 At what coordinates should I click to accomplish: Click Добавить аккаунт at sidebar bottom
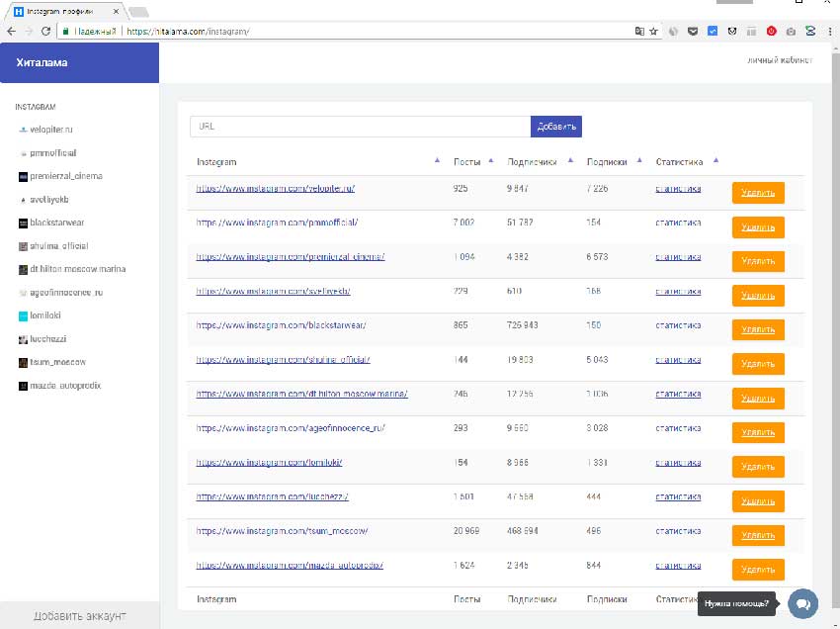(x=79, y=615)
